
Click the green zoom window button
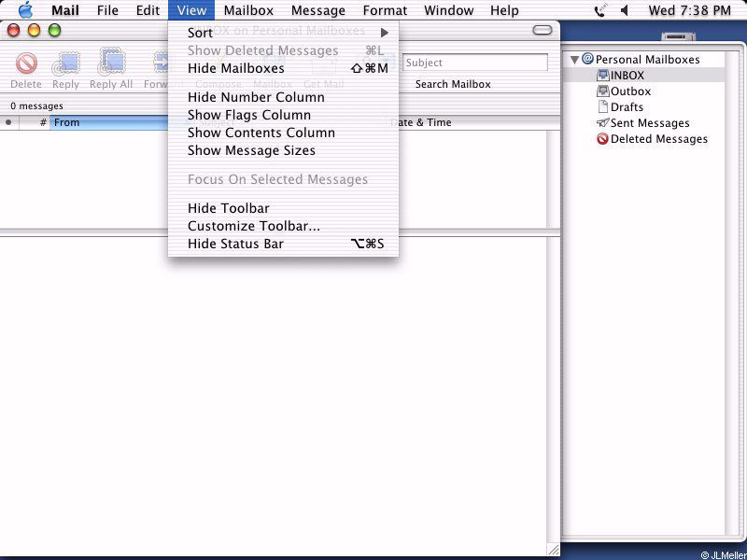54,31
